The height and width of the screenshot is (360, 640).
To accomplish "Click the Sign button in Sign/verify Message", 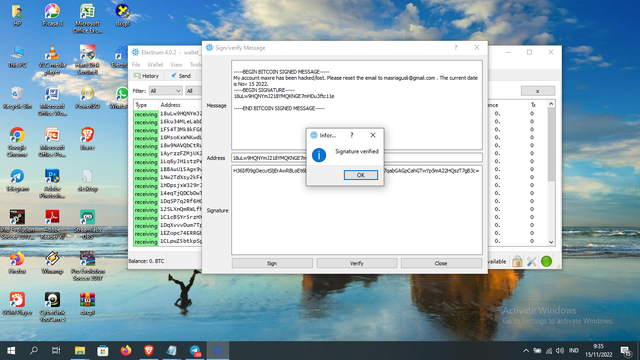I will click(272, 263).
